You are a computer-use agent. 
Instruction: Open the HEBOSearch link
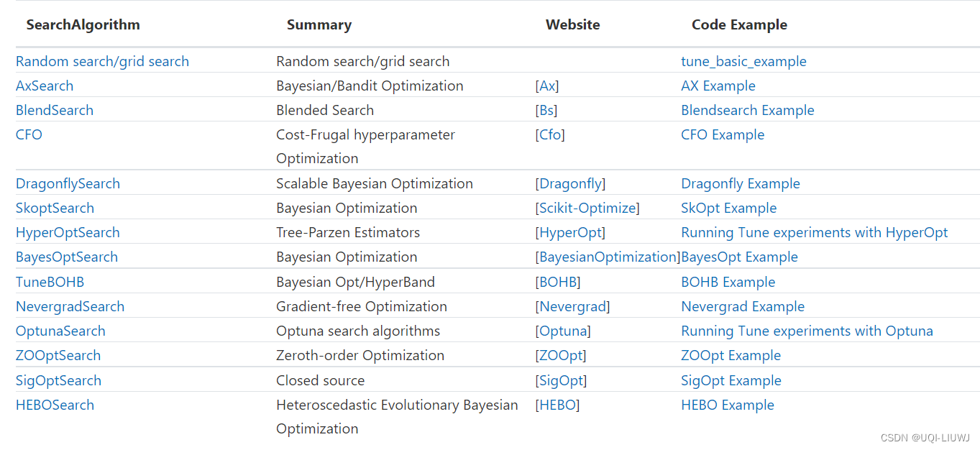pos(55,405)
